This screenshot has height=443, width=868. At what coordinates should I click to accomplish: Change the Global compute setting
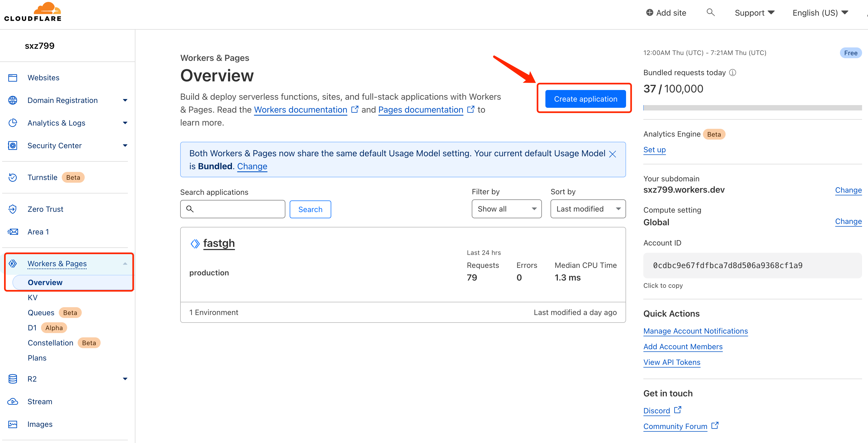click(x=849, y=221)
